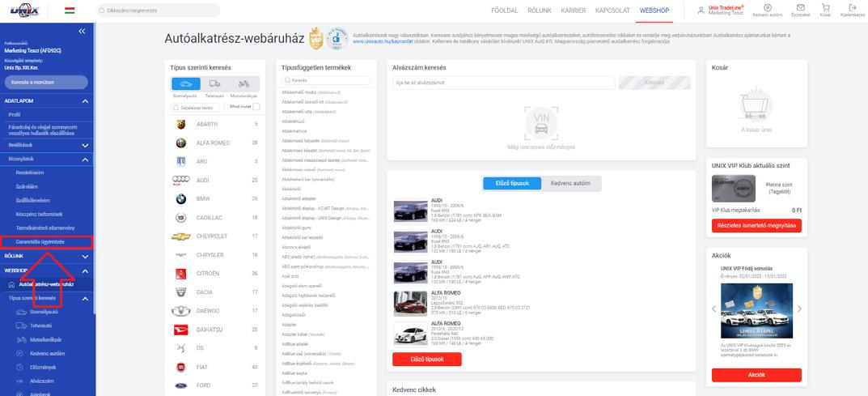Click the alvázszám input field
Viewport: 868px width, 396px height.
[504, 83]
